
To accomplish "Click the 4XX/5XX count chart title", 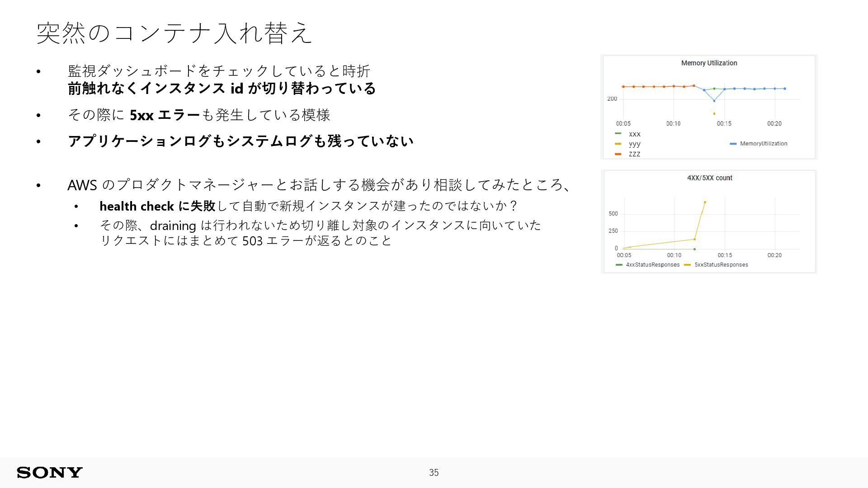I will pyautogui.click(x=709, y=178).
